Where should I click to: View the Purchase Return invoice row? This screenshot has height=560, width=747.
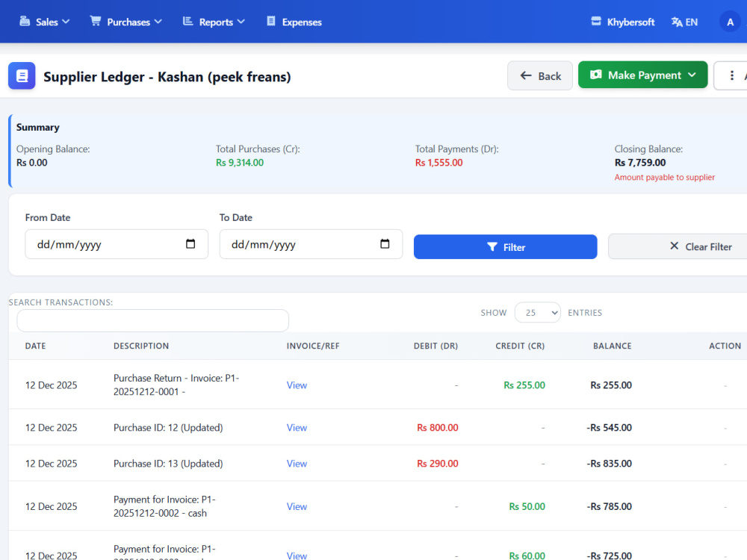click(297, 385)
